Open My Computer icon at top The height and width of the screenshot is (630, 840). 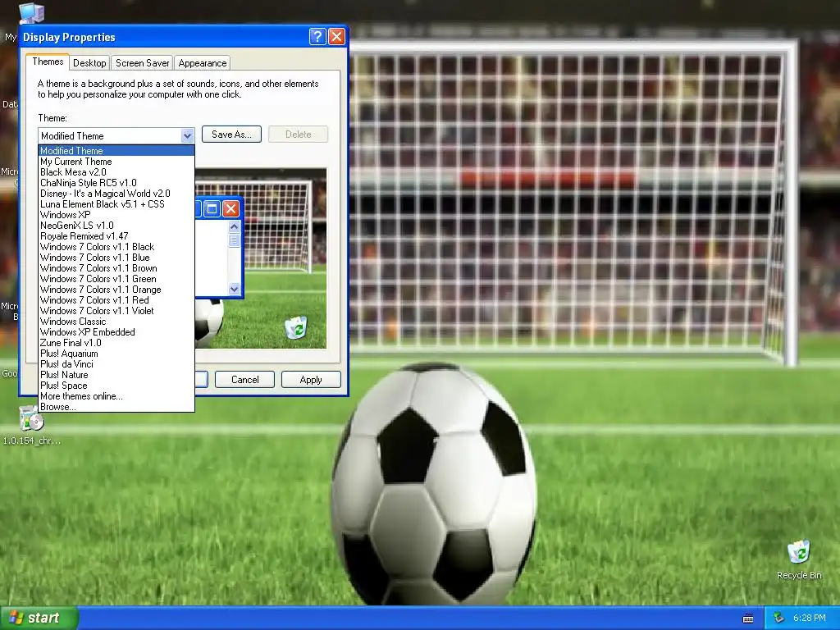(31, 13)
